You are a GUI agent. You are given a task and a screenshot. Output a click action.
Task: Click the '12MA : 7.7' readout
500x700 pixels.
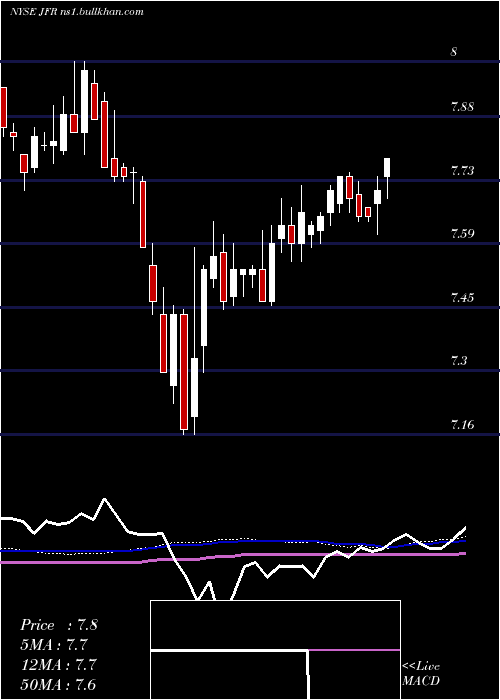click(x=58, y=664)
